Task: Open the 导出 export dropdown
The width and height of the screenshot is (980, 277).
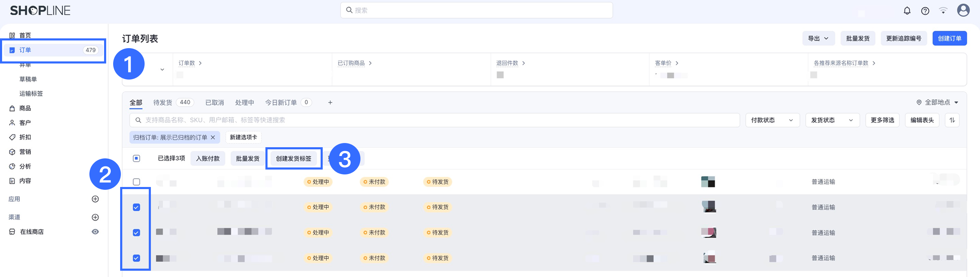Action: coord(818,38)
